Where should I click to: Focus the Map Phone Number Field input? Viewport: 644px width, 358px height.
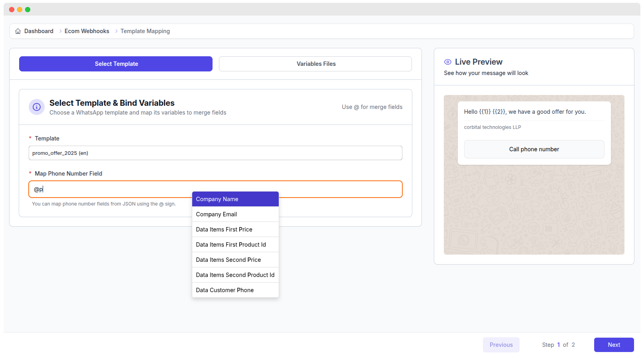112,189
